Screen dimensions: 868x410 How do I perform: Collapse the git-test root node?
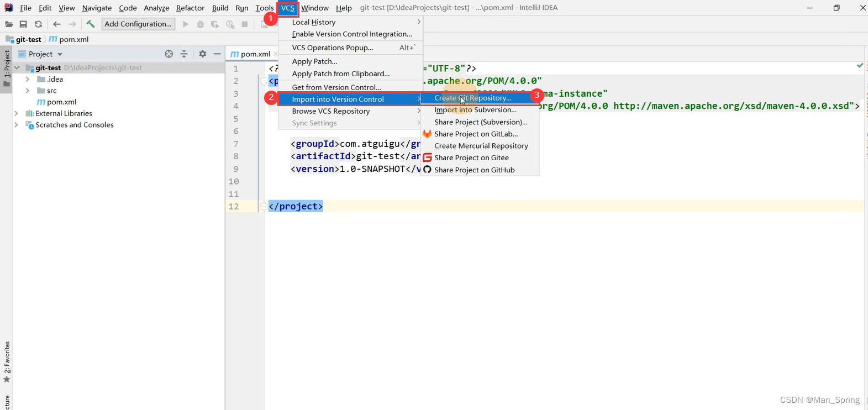coord(17,67)
